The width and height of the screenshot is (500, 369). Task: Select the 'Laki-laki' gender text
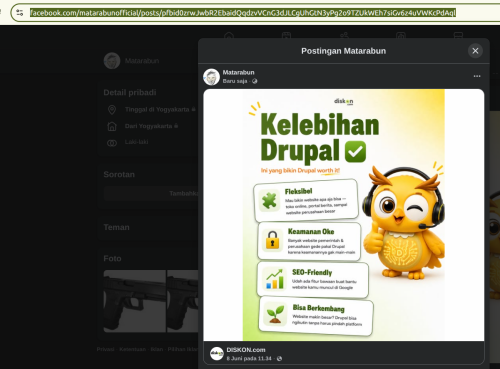point(136,142)
